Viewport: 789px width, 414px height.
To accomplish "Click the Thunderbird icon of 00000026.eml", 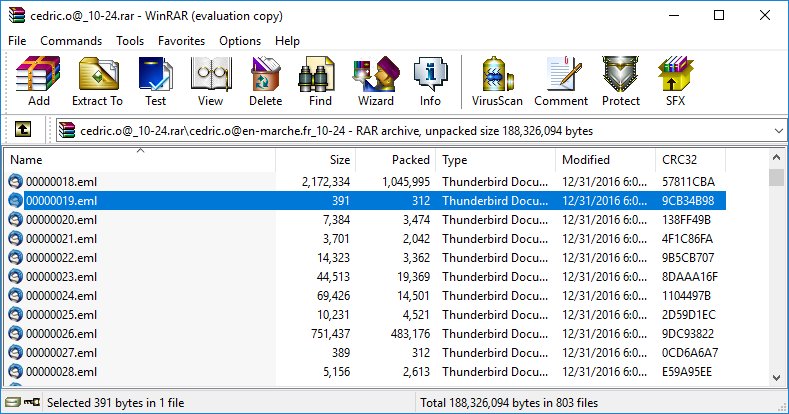I will (16, 334).
